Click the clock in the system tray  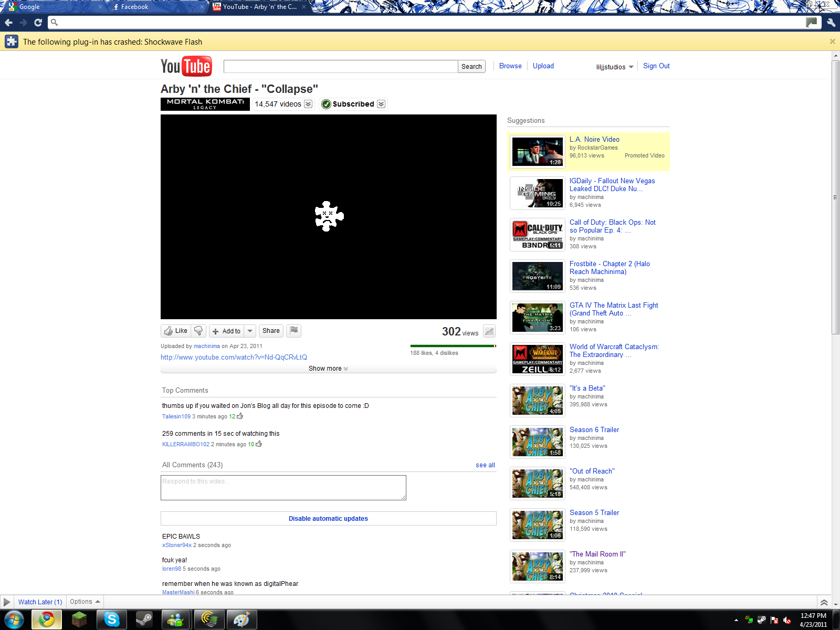pyautogui.click(x=813, y=620)
